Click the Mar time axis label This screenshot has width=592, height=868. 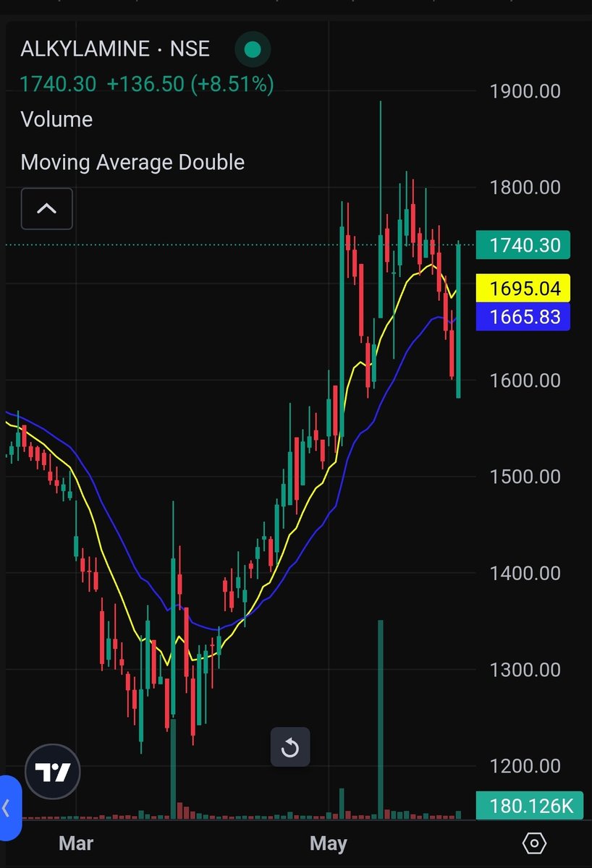tap(76, 843)
